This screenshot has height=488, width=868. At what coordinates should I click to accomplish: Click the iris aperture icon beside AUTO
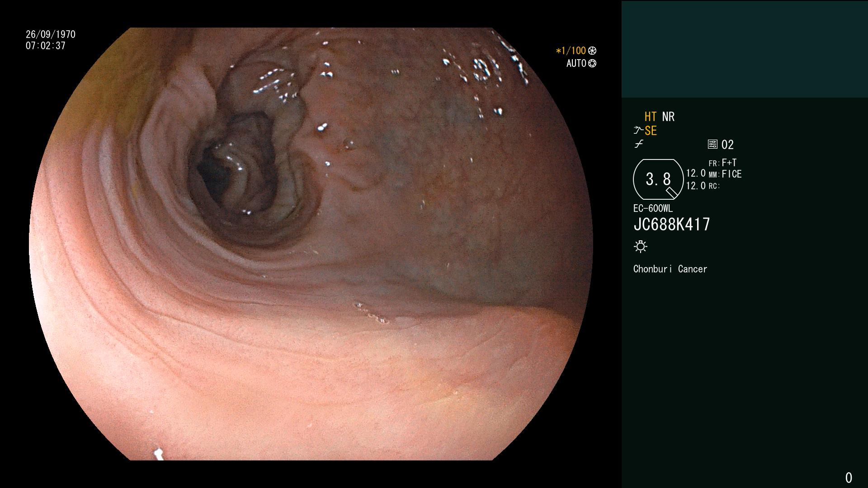[x=592, y=64]
